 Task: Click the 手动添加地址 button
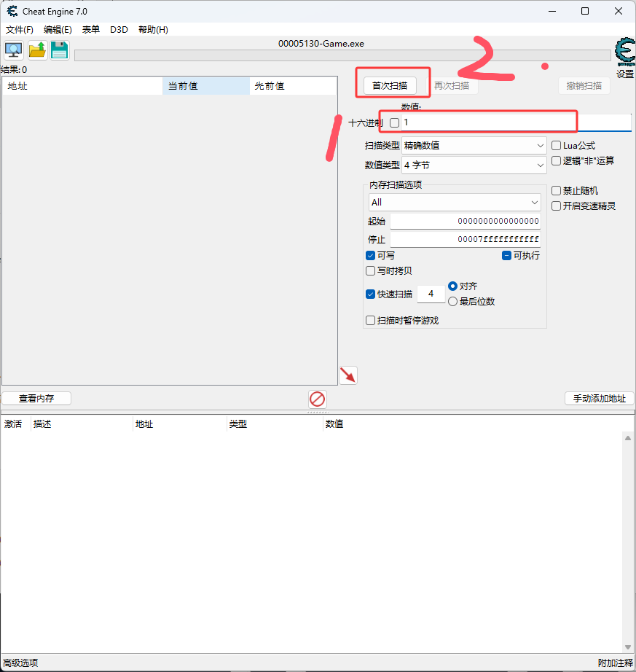click(599, 399)
